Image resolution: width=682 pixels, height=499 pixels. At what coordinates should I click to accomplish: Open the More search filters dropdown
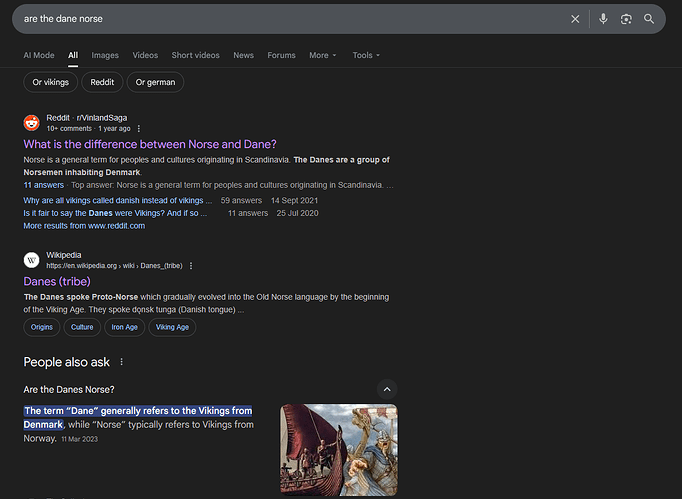click(x=323, y=55)
